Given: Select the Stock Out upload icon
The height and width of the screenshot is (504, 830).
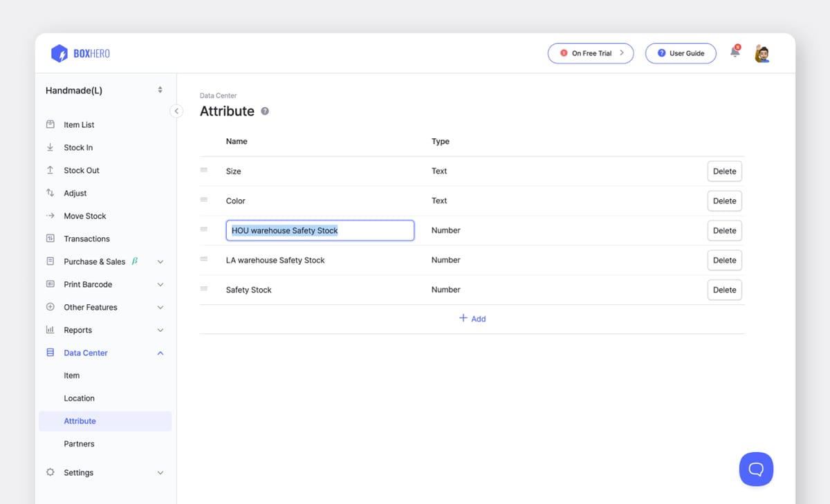Looking at the screenshot, I should [x=50, y=170].
